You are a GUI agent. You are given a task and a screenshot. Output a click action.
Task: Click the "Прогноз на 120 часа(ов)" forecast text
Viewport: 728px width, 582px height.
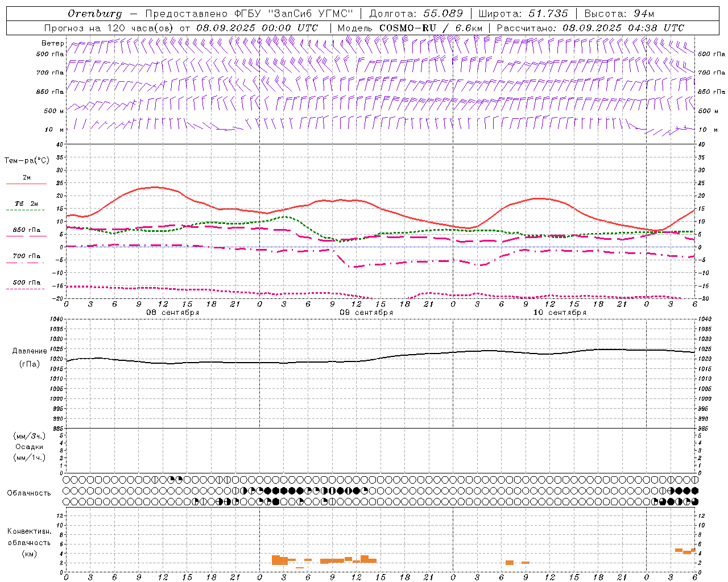[x=110, y=28]
